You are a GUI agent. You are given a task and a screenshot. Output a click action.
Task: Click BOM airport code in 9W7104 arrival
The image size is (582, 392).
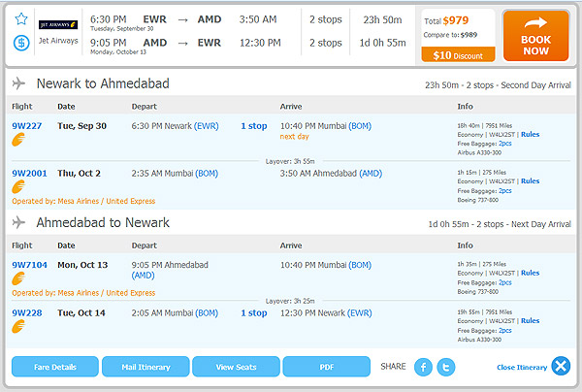click(360, 265)
